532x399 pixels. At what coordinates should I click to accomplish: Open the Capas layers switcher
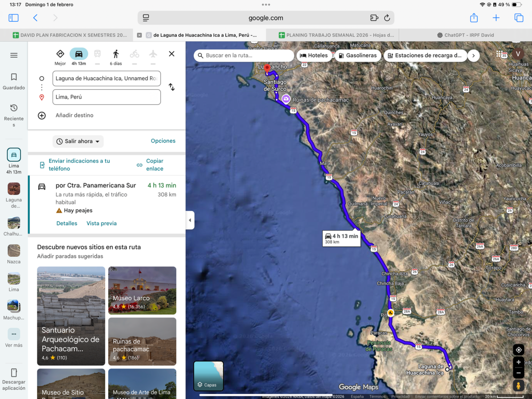click(208, 376)
